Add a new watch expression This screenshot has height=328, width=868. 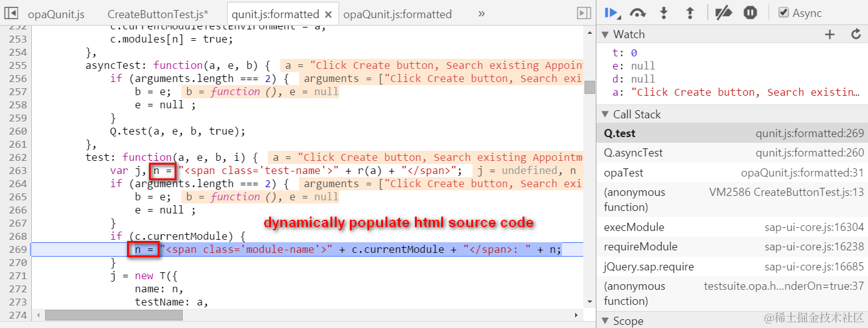(830, 34)
